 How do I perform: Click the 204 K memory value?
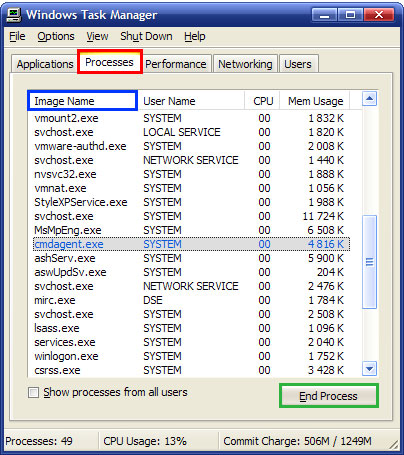coord(330,272)
